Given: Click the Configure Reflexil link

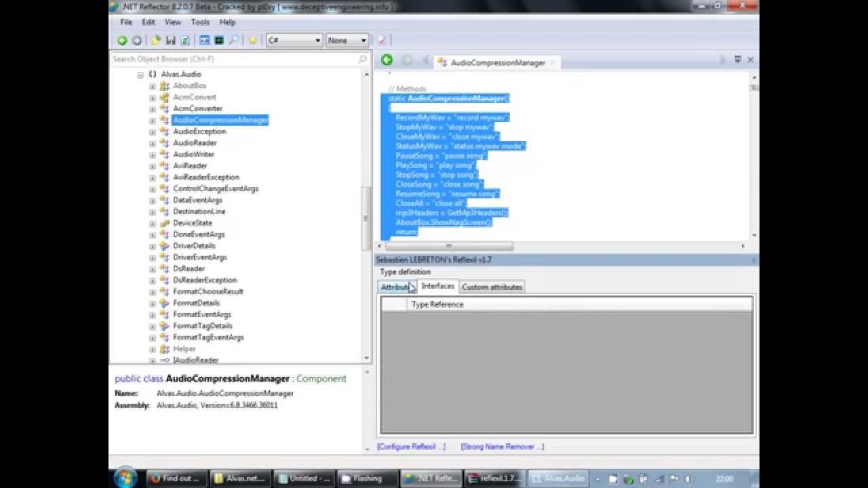Looking at the screenshot, I should click(412, 447).
